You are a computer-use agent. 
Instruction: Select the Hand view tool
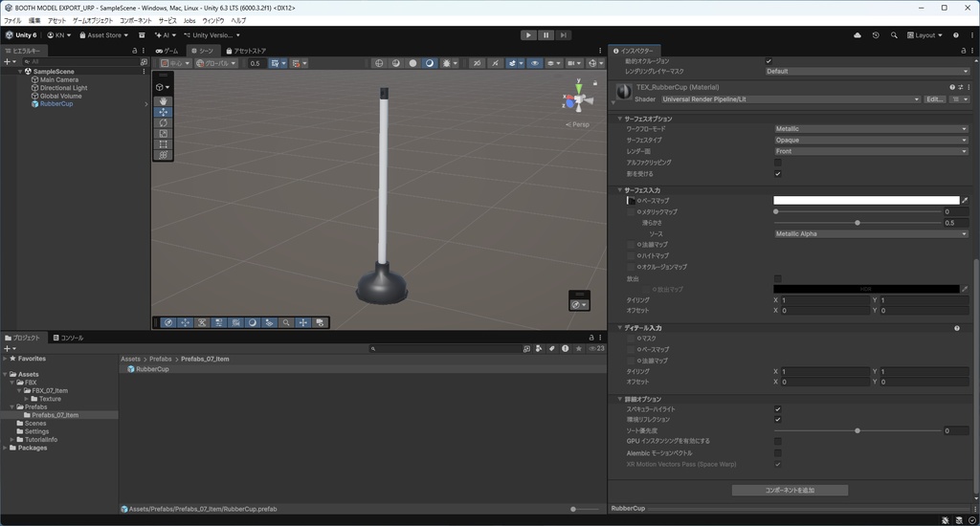click(163, 101)
